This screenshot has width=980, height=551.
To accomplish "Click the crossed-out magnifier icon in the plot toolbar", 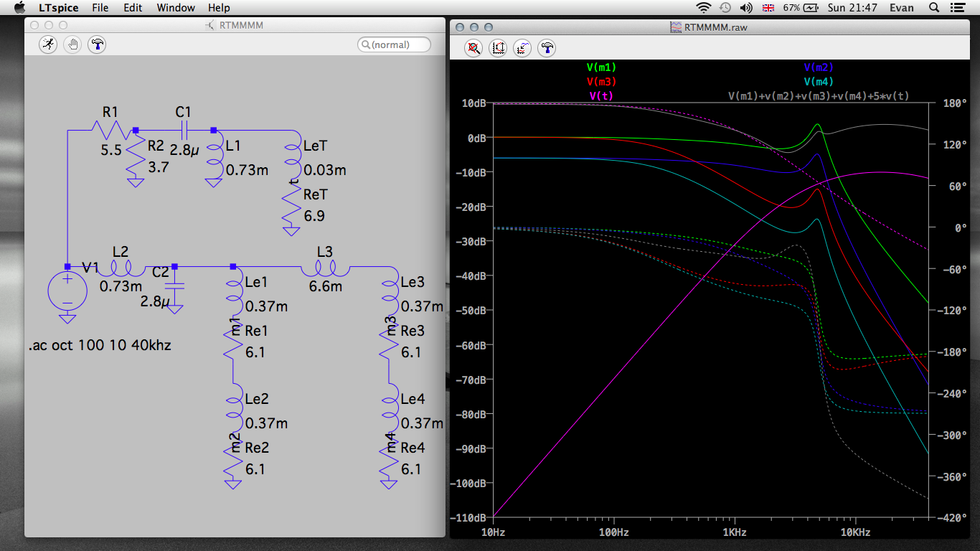I will [x=473, y=48].
